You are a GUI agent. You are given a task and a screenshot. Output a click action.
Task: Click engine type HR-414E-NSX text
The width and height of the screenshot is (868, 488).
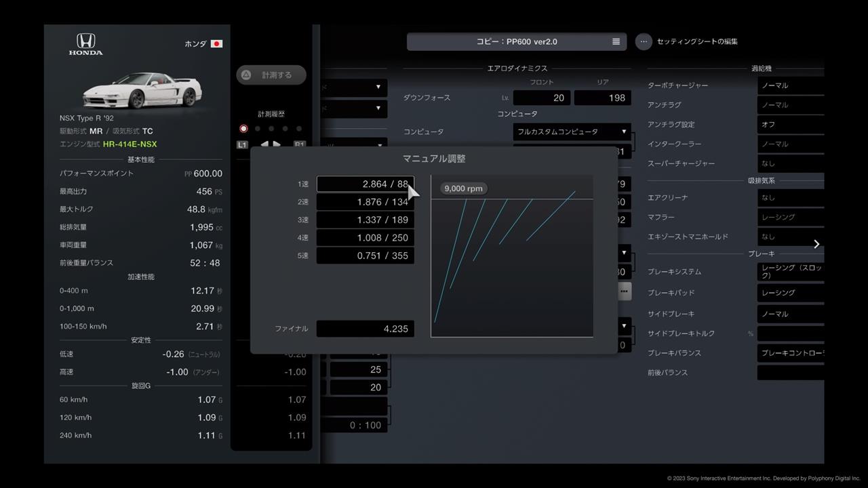(x=130, y=144)
